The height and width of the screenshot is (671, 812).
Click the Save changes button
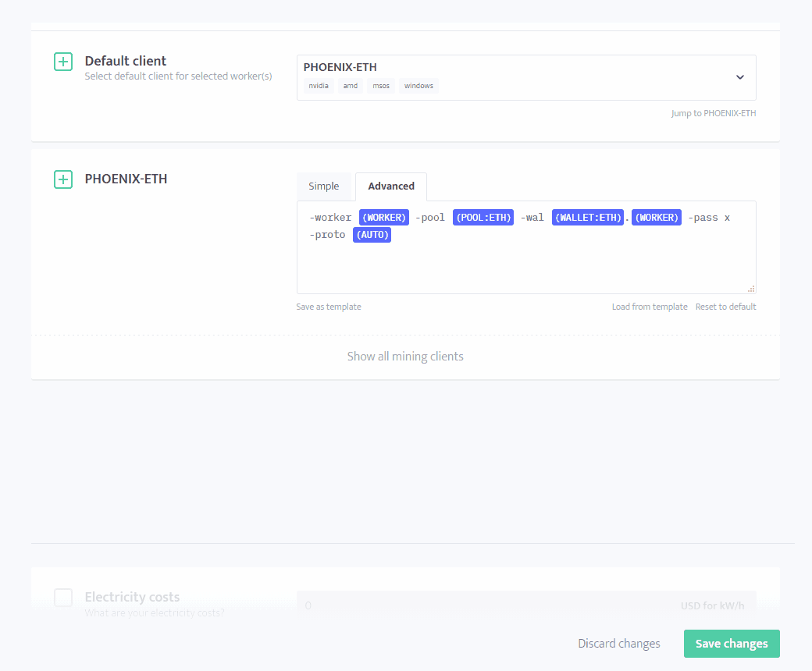732,644
